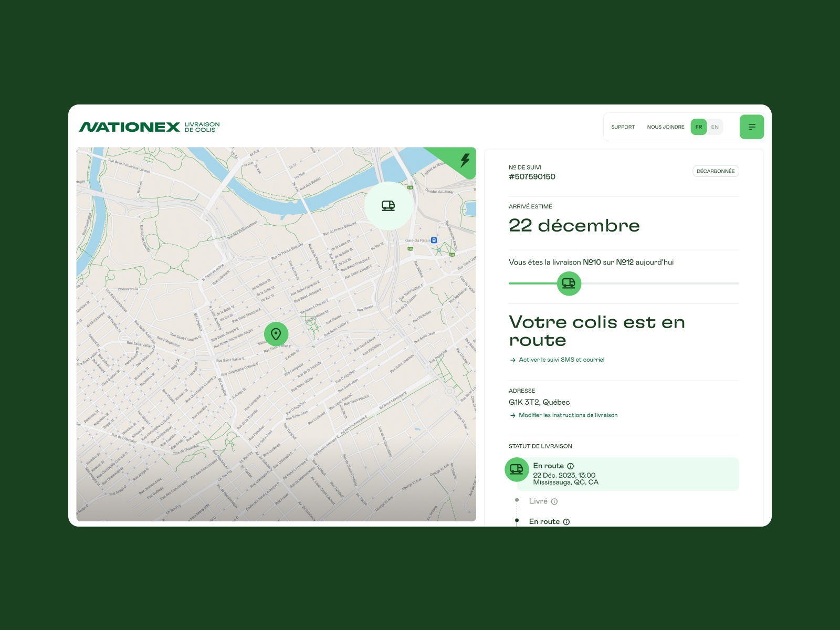
Task: Switch language to EN
Action: (715, 127)
